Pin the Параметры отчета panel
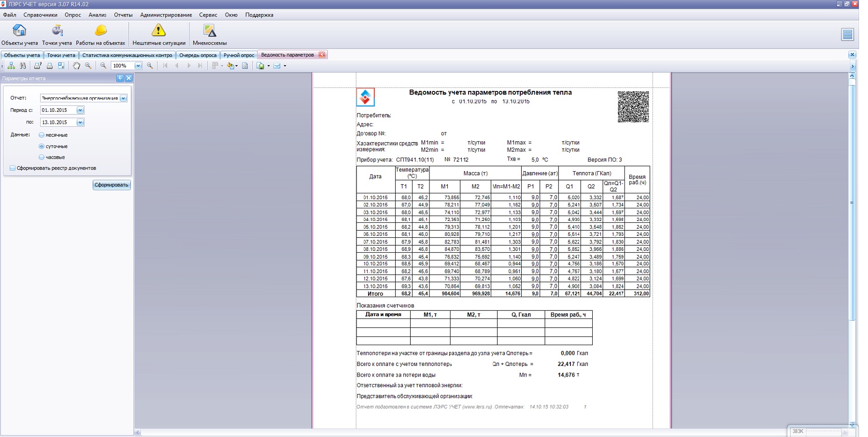The image size is (868, 437). 120,78
